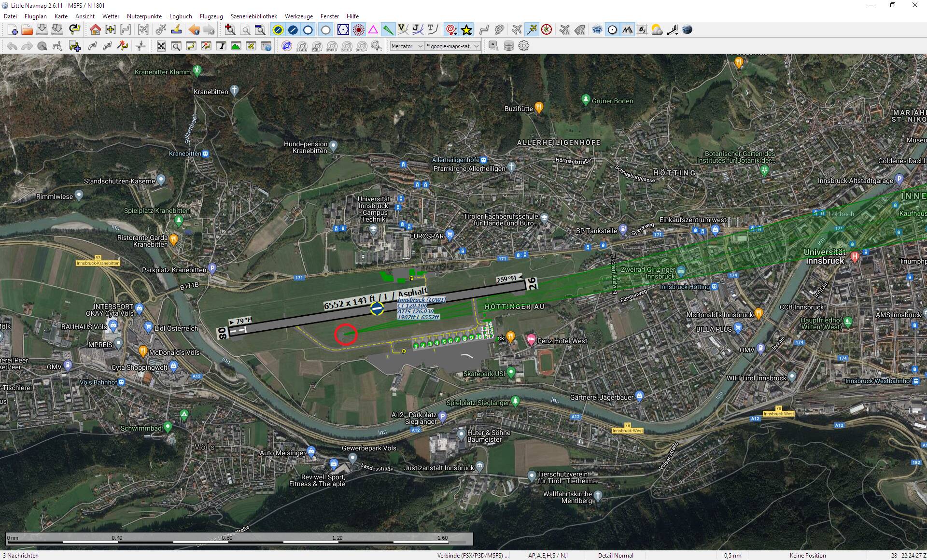This screenshot has width=927, height=560.
Task: Click the CT 120.100 frequency link
Action: (x=412, y=306)
